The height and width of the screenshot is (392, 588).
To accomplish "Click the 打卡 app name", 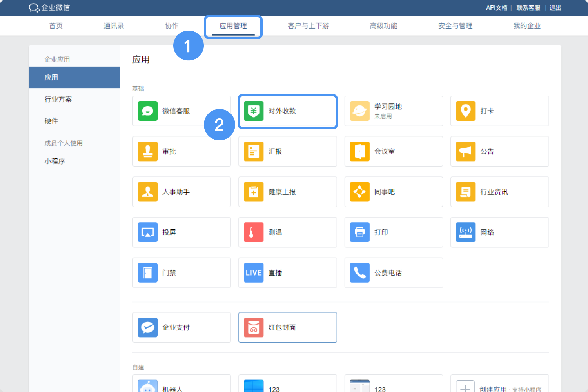I will click(x=487, y=111).
